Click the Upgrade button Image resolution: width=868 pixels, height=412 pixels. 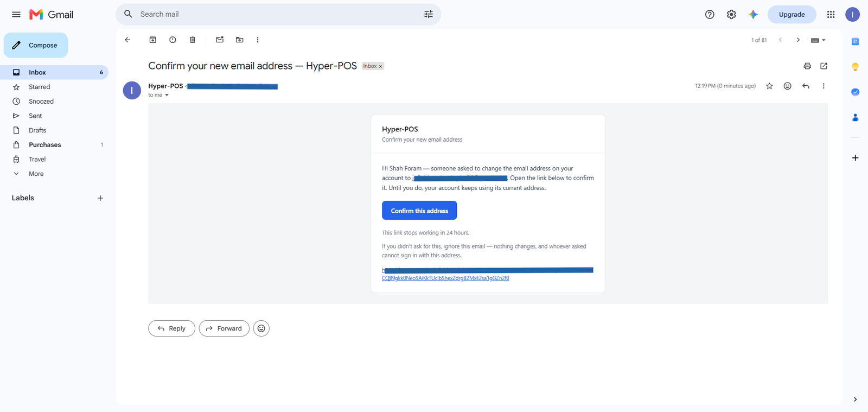point(792,15)
